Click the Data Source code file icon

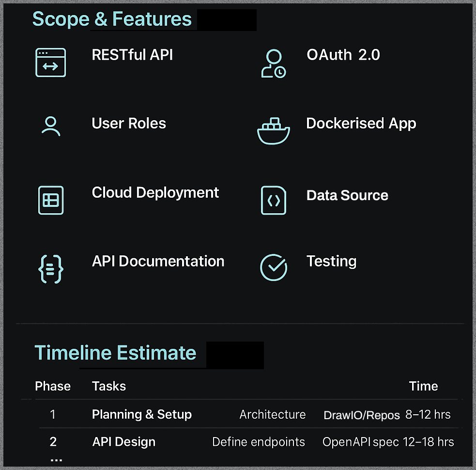click(x=274, y=200)
